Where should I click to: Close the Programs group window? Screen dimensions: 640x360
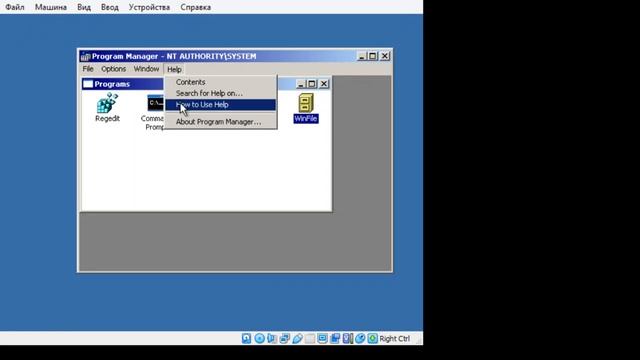pyautogui.click(x=324, y=84)
